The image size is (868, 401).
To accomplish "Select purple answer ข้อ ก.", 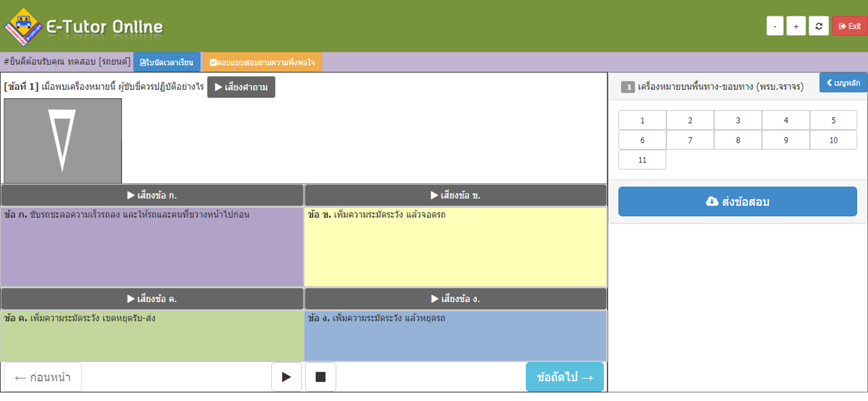I will coord(152,247).
